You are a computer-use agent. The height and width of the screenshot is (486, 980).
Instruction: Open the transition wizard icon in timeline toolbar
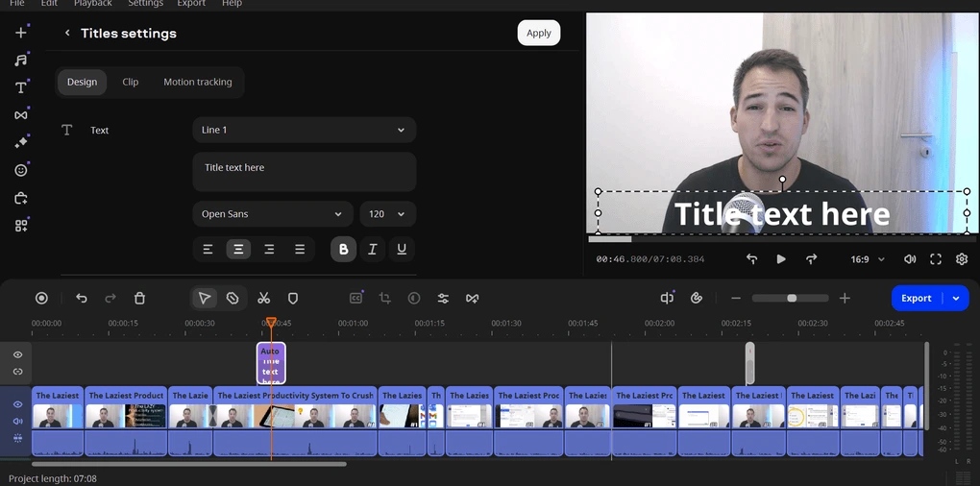click(473, 299)
